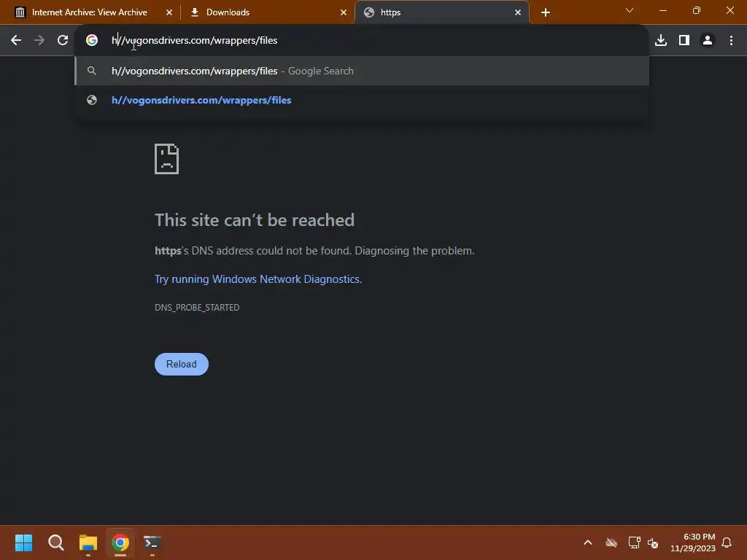Click the magnifier icon in first suggestion
Screen dimensions: 747x560
click(x=92, y=71)
